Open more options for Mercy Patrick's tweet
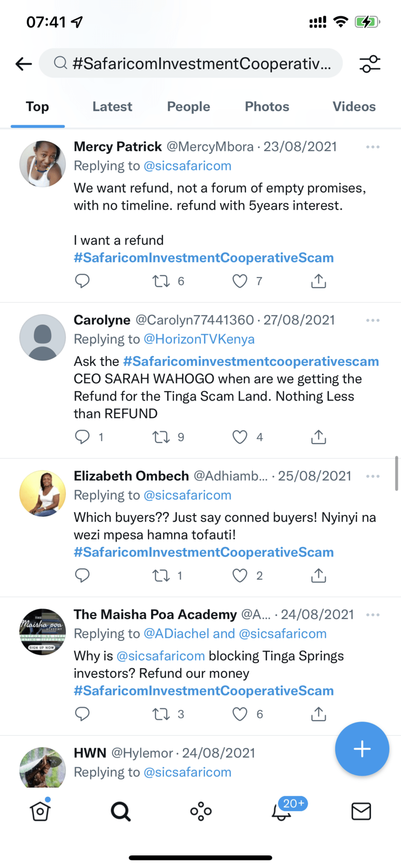Viewport: 401px width, 868px height. tap(373, 147)
